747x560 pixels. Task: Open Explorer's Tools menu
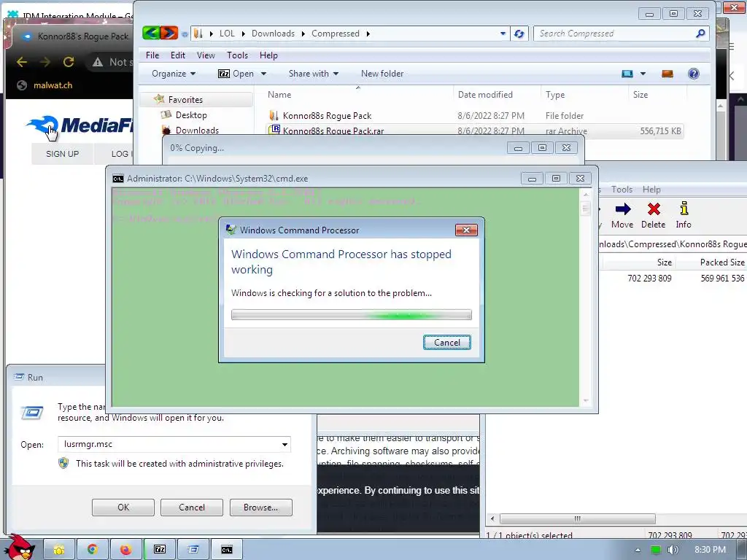pyautogui.click(x=237, y=55)
